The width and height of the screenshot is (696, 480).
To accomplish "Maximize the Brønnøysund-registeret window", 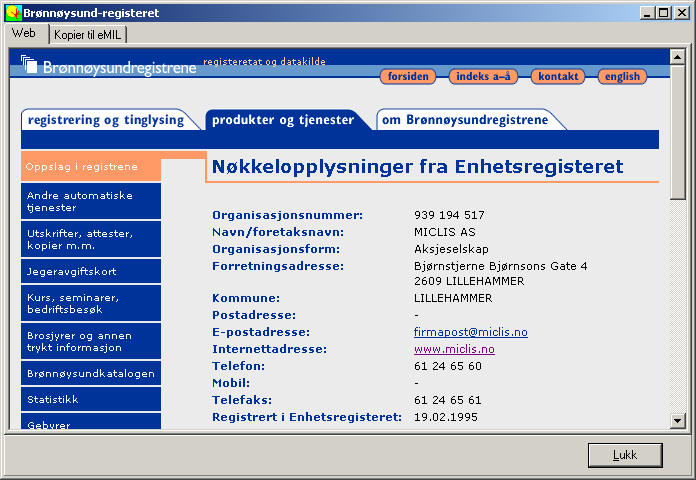I will (x=664, y=13).
